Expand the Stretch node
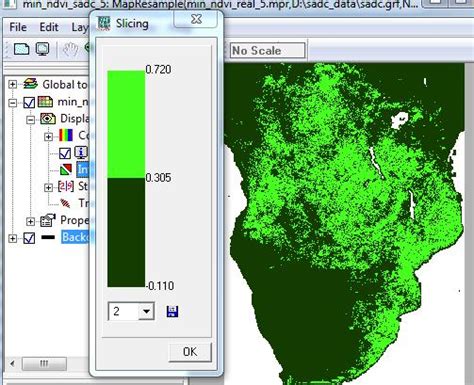The width and height of the screenshot is (474, 385). [48, 187]
